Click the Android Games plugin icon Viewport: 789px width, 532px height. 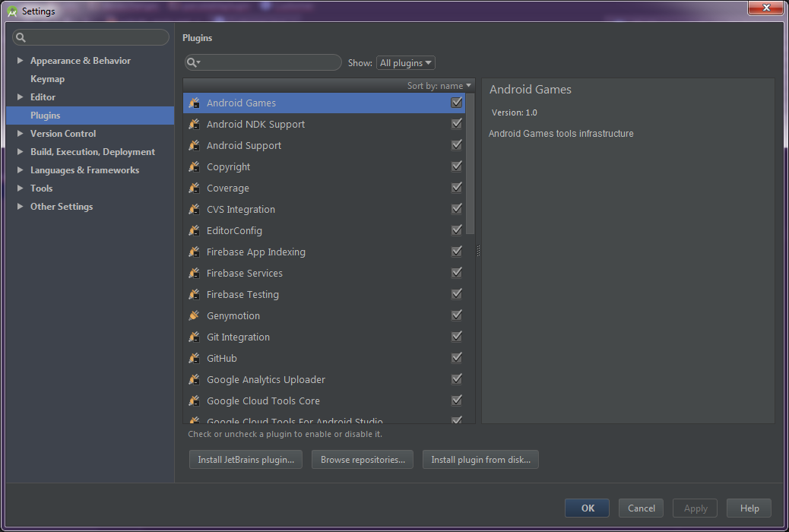(x=195, y=103)
